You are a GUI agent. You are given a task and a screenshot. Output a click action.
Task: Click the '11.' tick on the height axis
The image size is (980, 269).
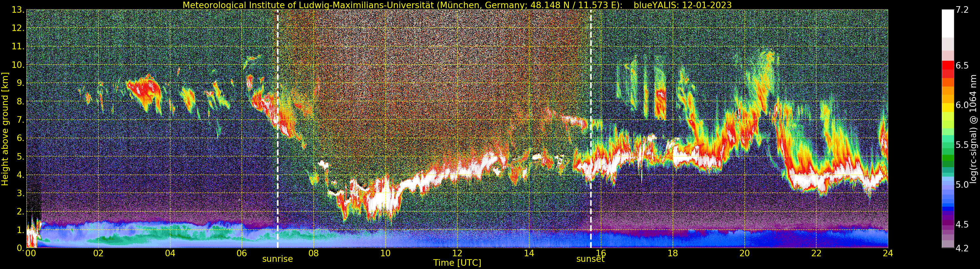(x=18, y=46)
